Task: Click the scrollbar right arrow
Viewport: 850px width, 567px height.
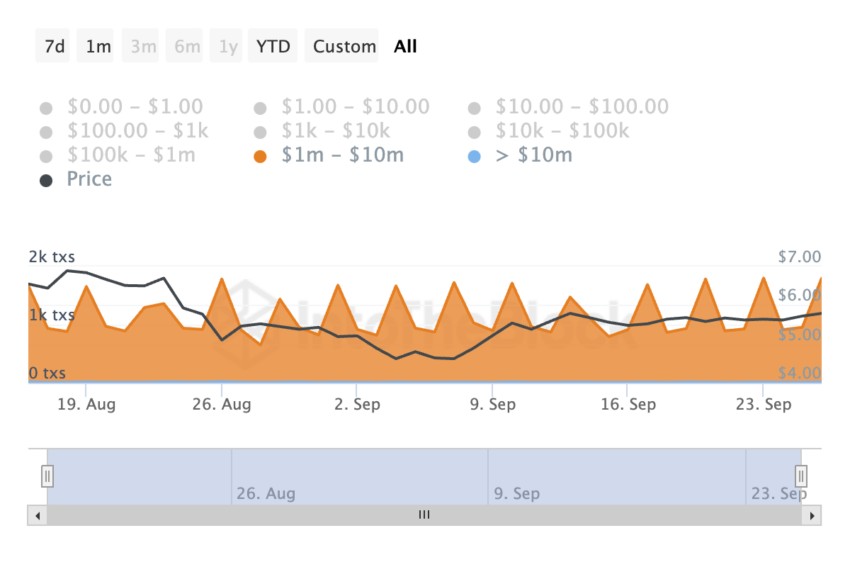Action: tap(812, 516)
